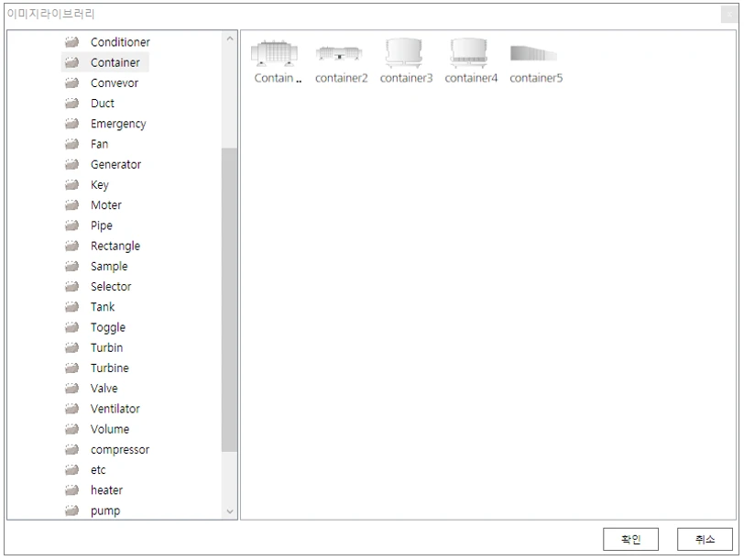Screen dimensions: 744x560
Task: Click the folder icon beside Container
Action: (71, 62)
